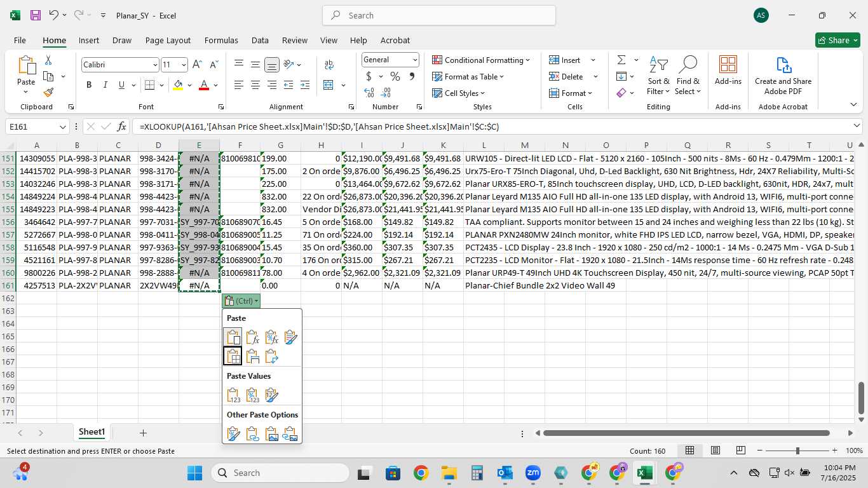
Task: Click the yellow fill color swatch
Action: coord(178,85)
